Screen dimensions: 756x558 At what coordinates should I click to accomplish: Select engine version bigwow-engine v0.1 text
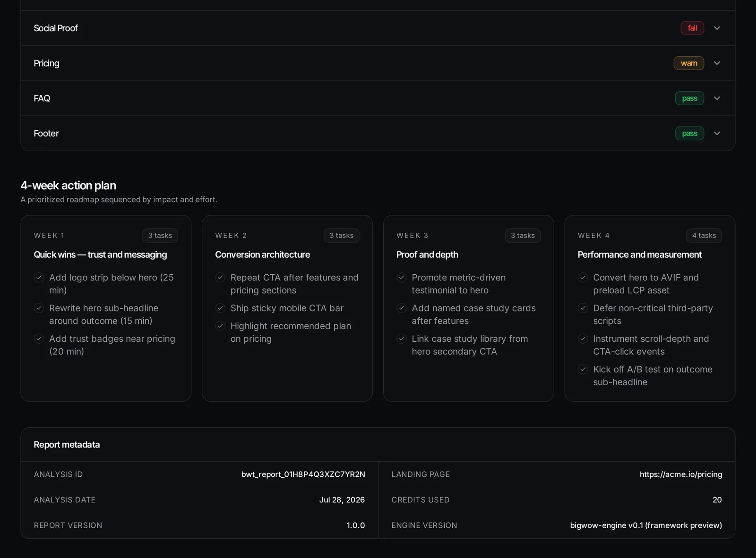[x=646, y=525]
